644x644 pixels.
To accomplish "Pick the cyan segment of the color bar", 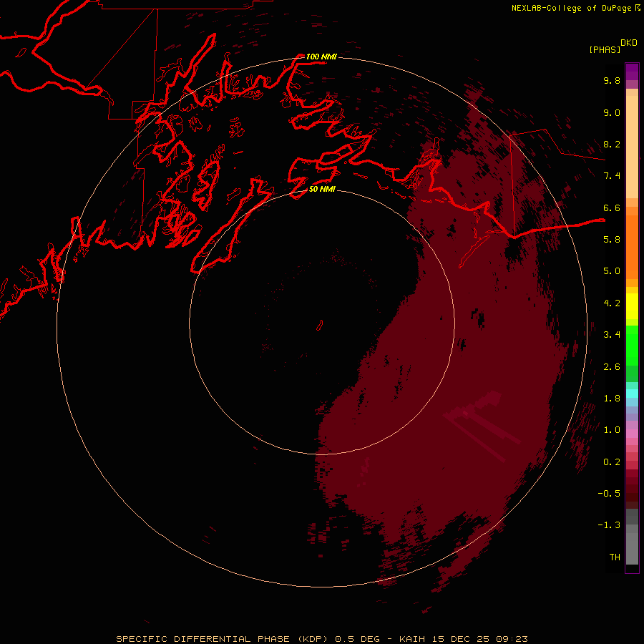I will pyautogui.click(x=632, y=394).
